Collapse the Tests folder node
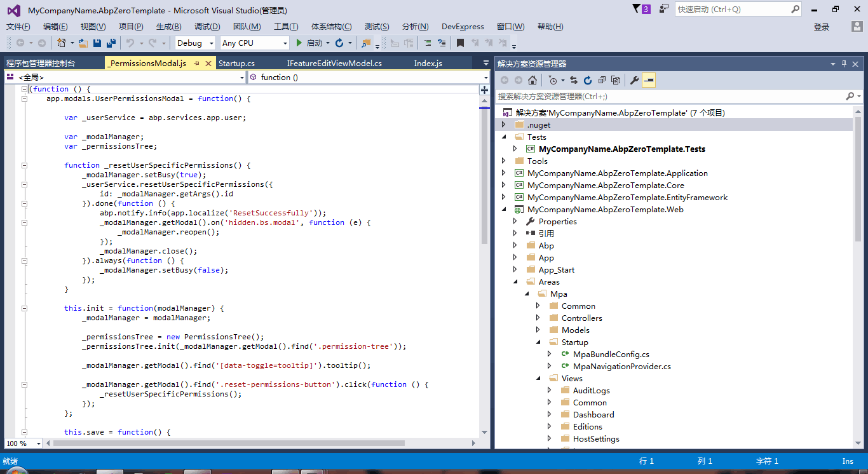Viewport: 868px width, 474px height. [x=504, y=137]
